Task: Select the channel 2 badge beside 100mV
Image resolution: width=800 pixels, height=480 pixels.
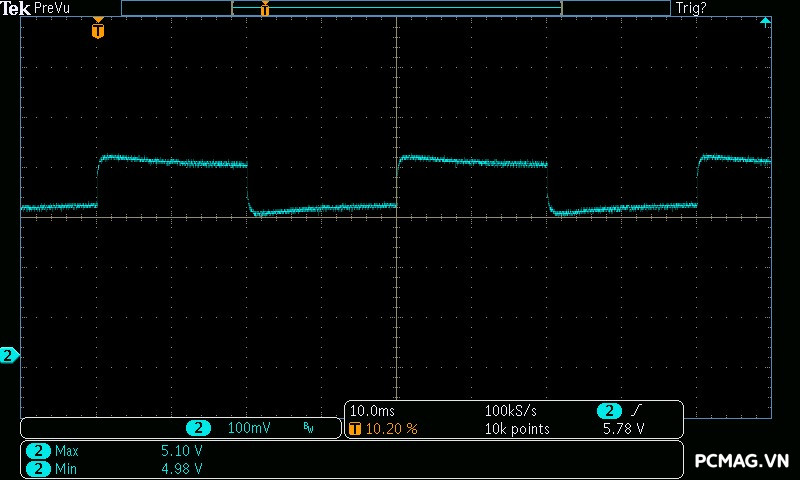Action: click(199, 428)
